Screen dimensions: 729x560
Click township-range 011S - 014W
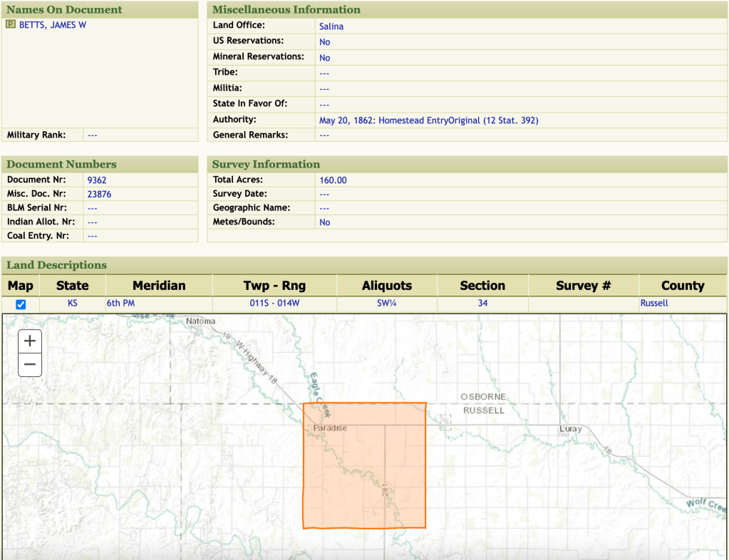pyautogui.click(x=274, y=304)
